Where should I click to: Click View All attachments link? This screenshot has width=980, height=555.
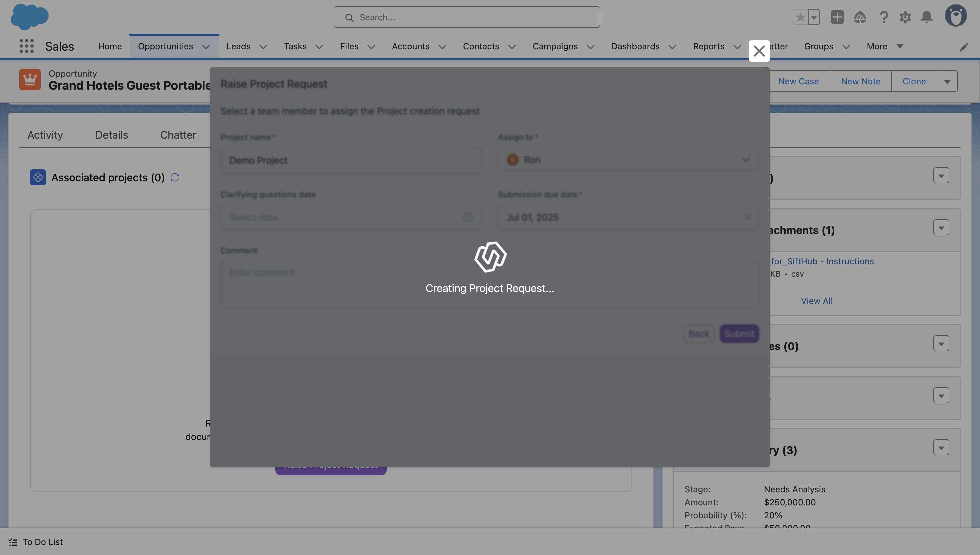pos(816,301)
